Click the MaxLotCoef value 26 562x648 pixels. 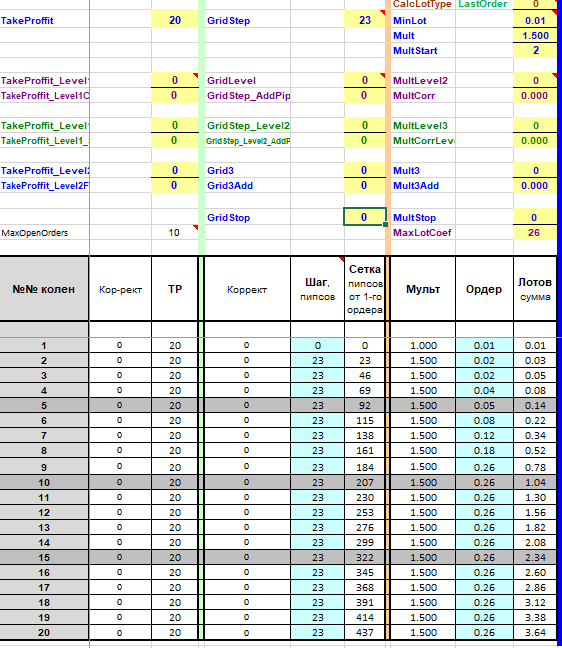pyautogui.click(x=533, y=233)
